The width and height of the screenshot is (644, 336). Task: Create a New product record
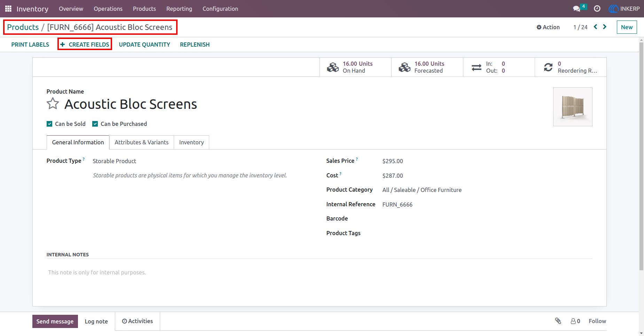627,27
